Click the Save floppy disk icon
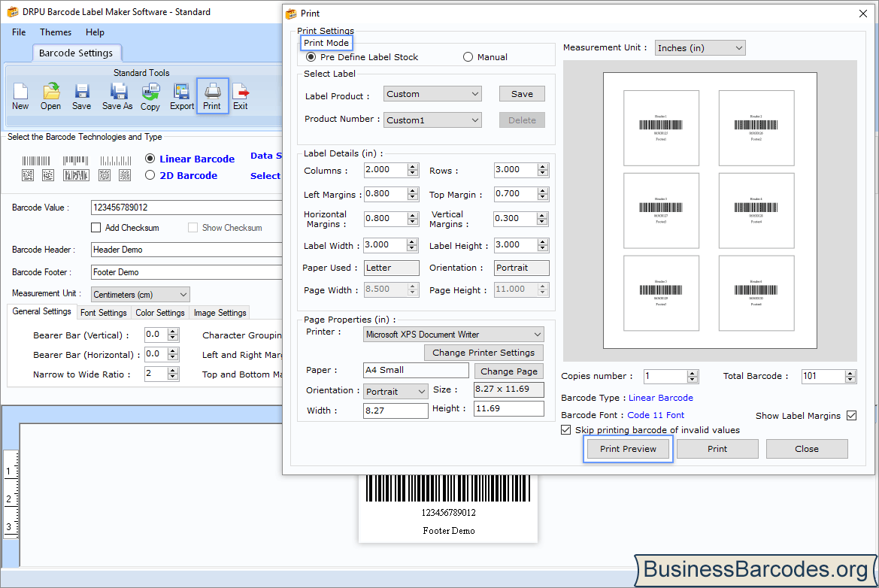 tap(82, 96)
